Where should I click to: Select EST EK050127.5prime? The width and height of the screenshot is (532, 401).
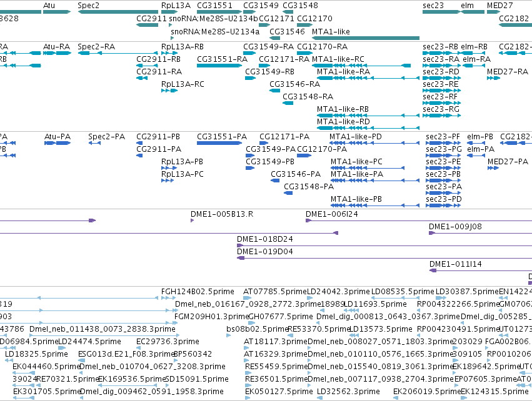[248, 398]
